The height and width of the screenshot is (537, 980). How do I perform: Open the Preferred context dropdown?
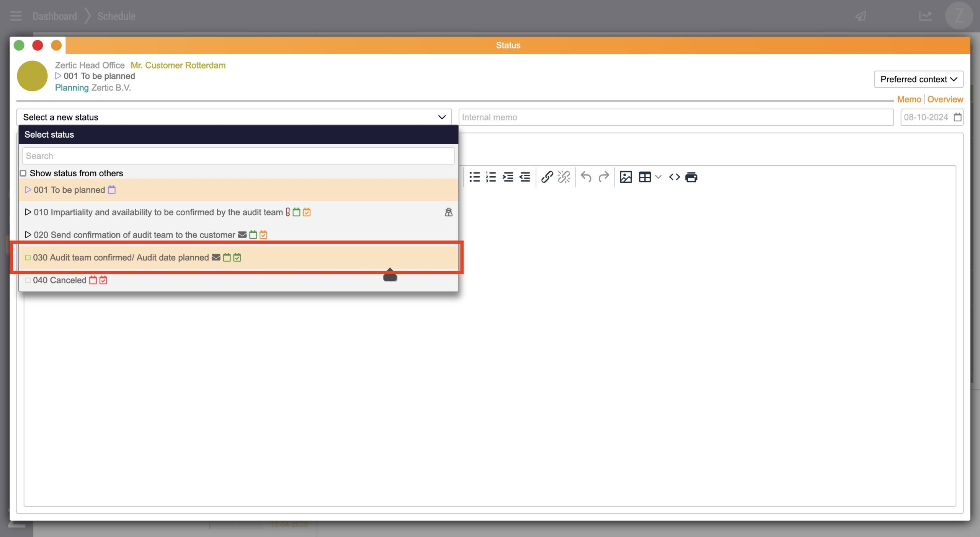coord(918,79)
